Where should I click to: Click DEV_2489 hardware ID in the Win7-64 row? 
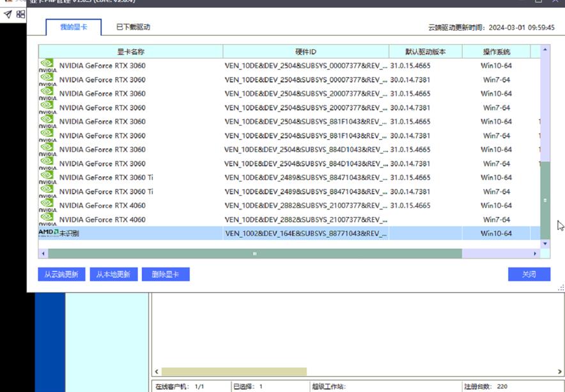pyautogui.click(x=306, y=192)
